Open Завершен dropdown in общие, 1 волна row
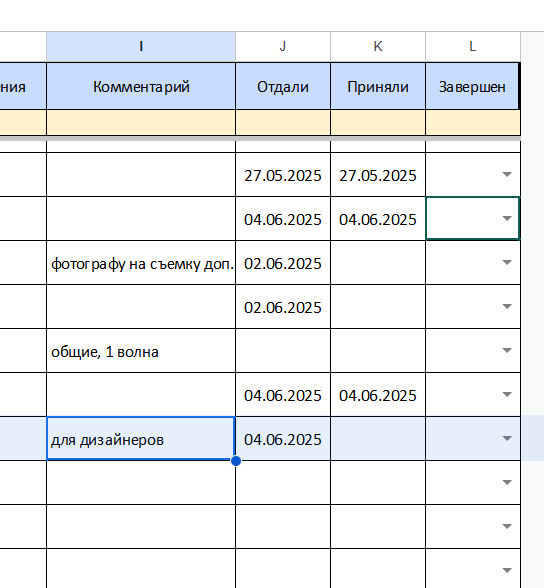This screenshot has height=588, width=544. [x=507, y=350]
